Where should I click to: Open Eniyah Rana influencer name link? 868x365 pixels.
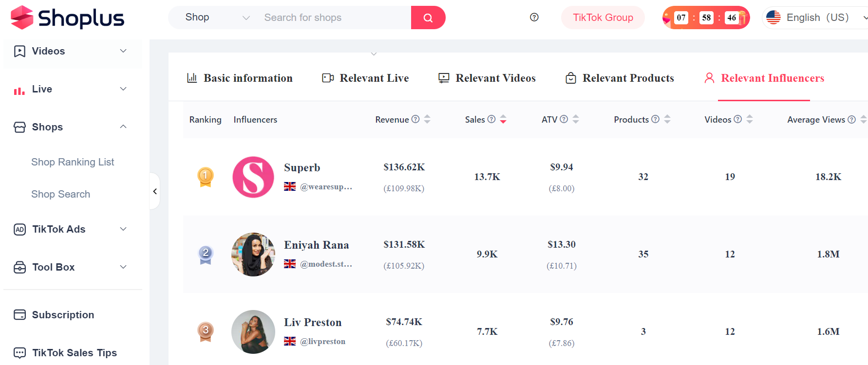click(x=317, y=245)
